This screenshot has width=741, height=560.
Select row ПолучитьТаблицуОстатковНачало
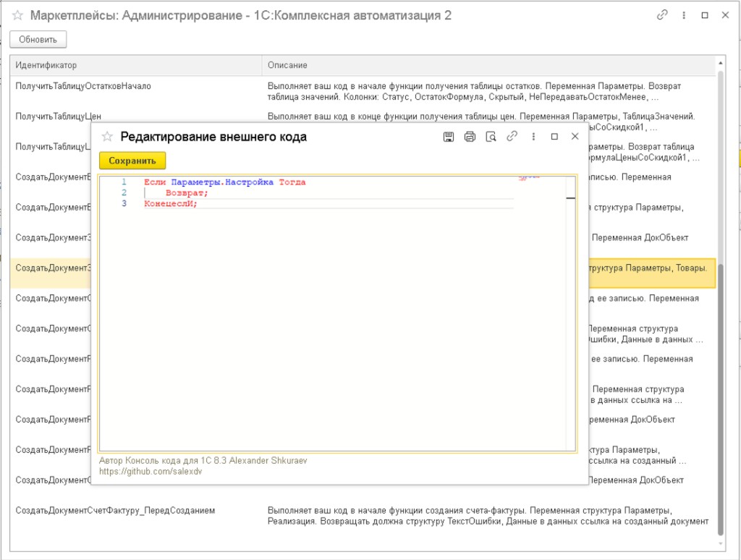pos(363,91)
